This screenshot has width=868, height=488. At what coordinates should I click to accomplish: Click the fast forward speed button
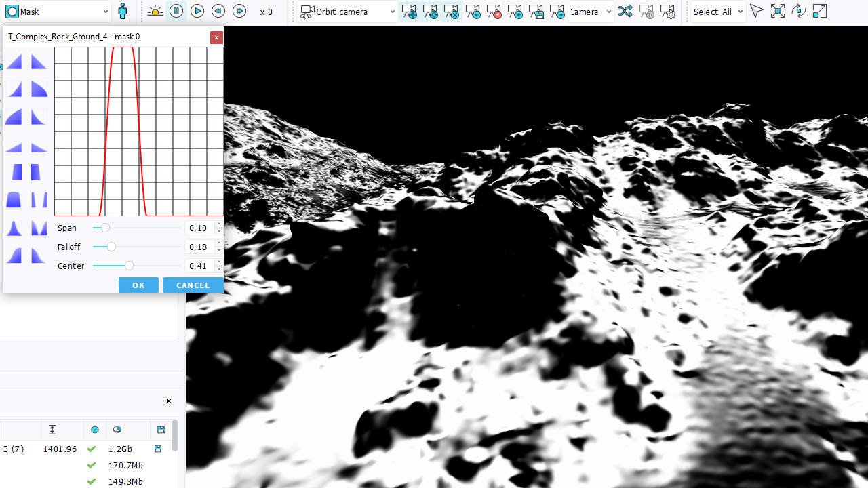point(239,12)
